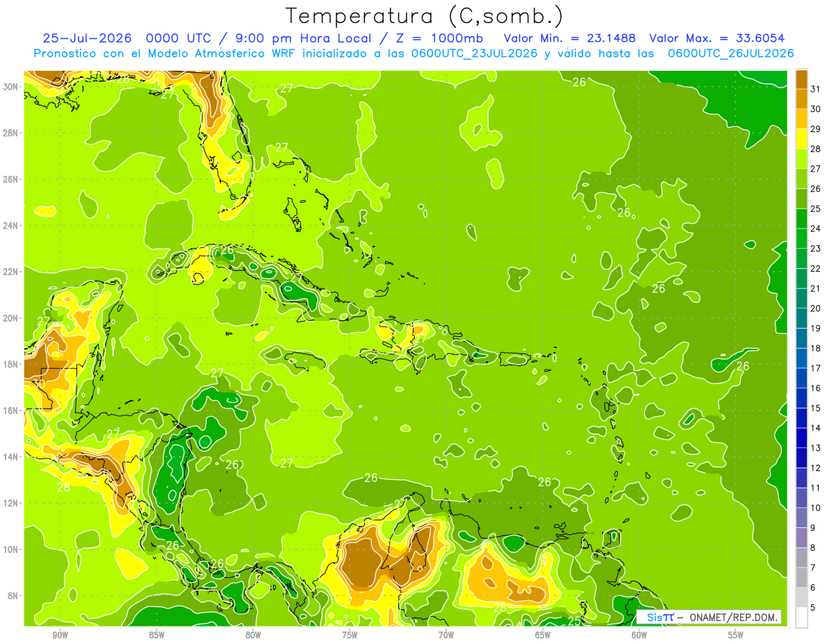Click the SisTT ONAMET/REP.DOM. logo box
The width and height of the screenshot is (834, 644).
pyautogui.click(x=709, y=617)
